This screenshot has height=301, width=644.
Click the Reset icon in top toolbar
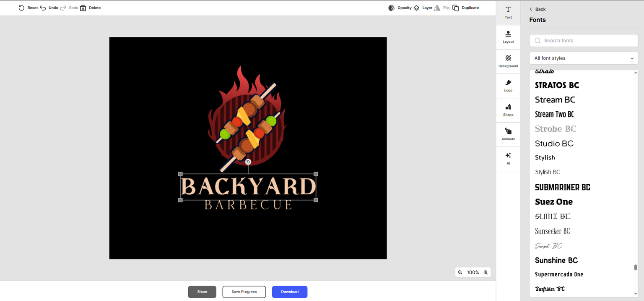point(21,8)
